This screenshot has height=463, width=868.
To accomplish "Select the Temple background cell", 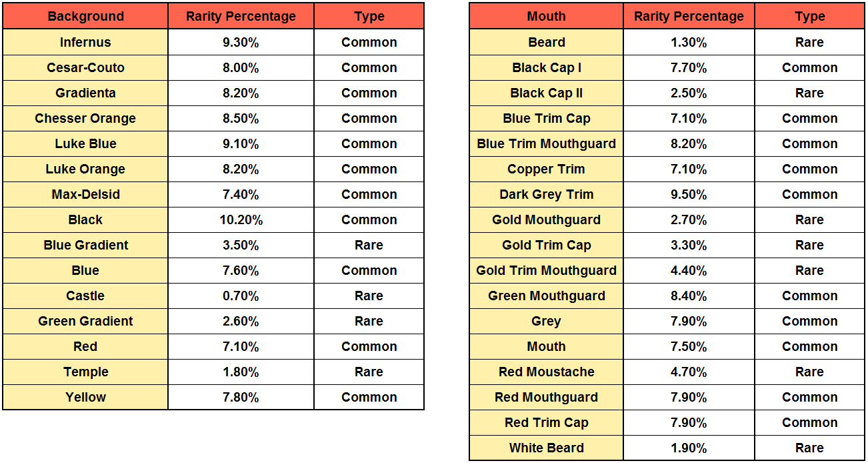I will 85,372.
